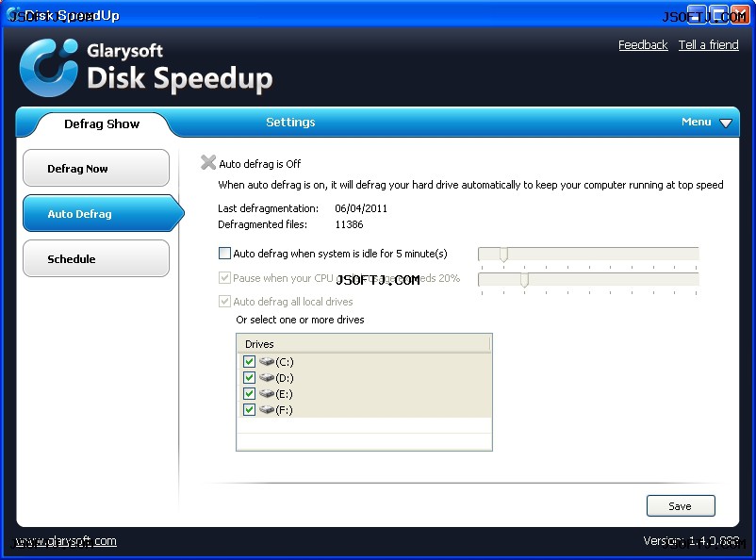756x560 pixels.
Task: Open the Feedback link
Action: (643, 45)
